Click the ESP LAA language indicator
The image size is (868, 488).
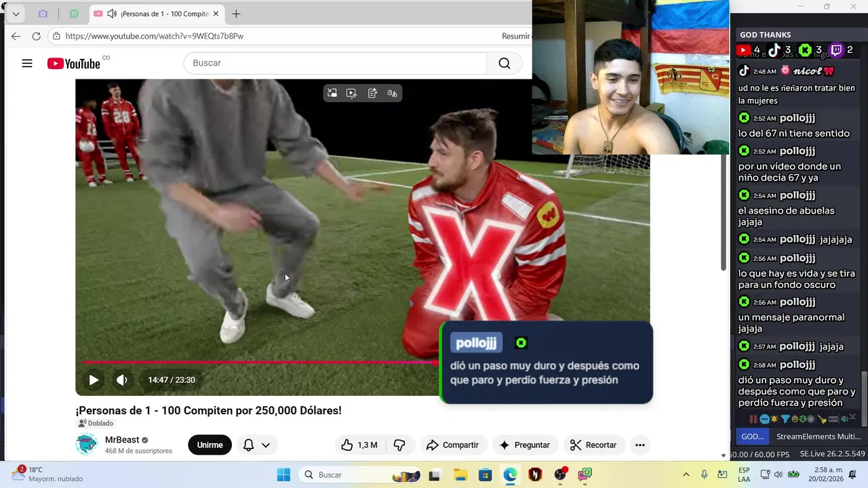pos(744,474)
